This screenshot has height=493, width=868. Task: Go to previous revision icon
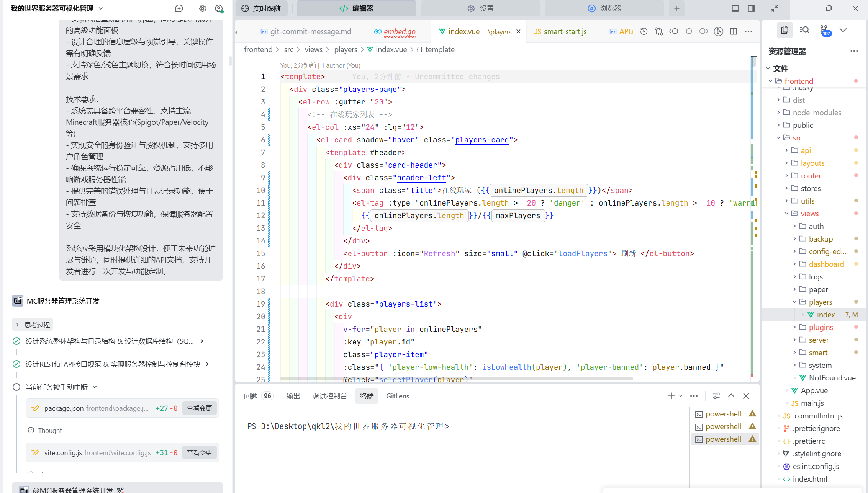click(674, 31)
